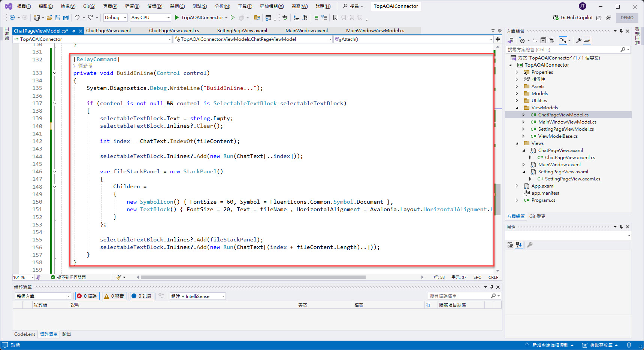Screen dimensions: 644x350
Task: Click the DEMO button at top right
Action: pyautogui.click(x=627, y=18)
